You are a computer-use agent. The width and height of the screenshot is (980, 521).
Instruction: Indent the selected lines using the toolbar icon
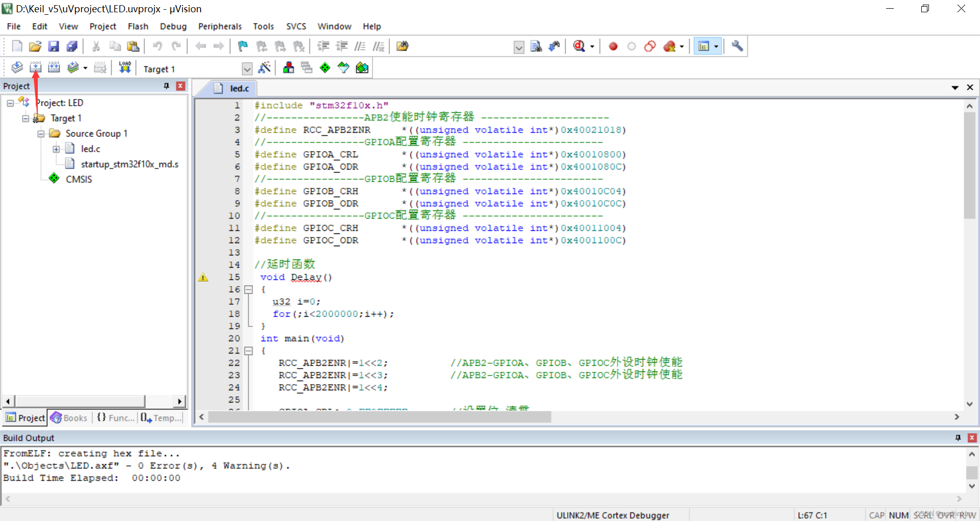(x=323, y=46)
